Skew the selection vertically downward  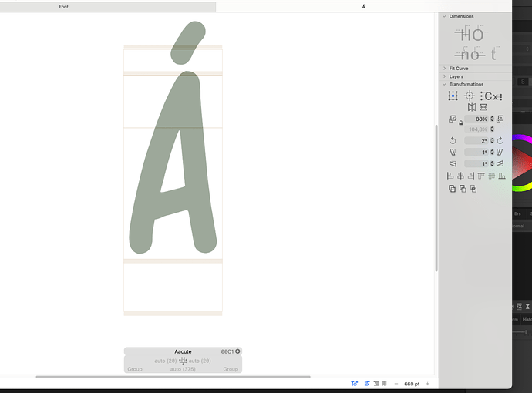(453, 164)
